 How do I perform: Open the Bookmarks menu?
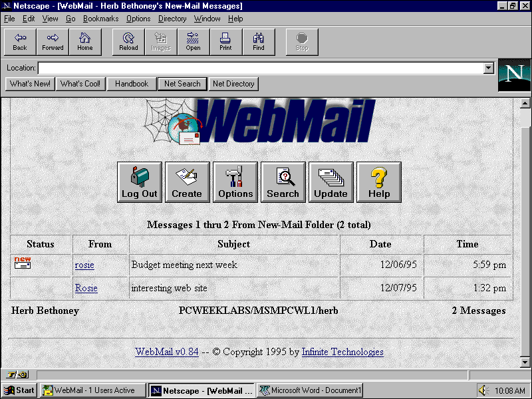[101, 19]
